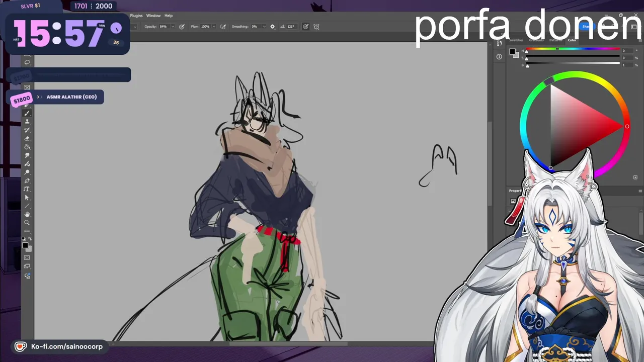Click the $1800 goal badge
The image size is (644, 362).
(x=22, y=100)
